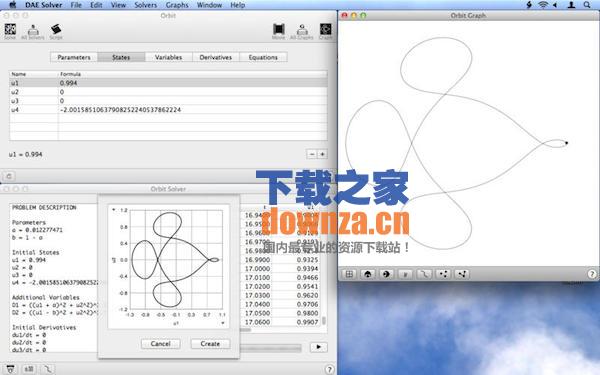Open the y-axis variable selector at plot top-left

click(x=114, y=210)
